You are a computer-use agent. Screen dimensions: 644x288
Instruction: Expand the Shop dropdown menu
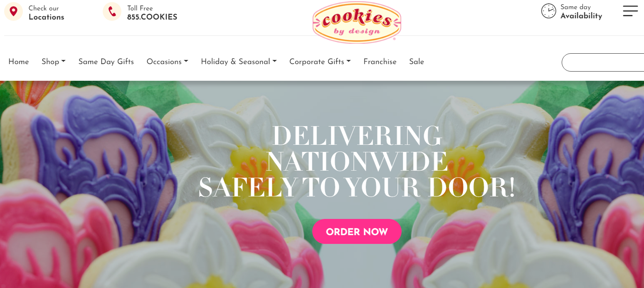click(54, 62)
